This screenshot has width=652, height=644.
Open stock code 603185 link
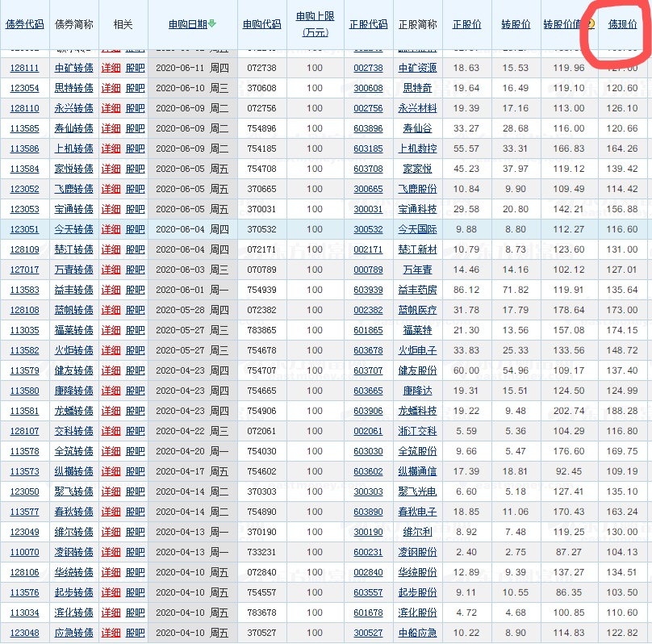(x=369, y=148)
